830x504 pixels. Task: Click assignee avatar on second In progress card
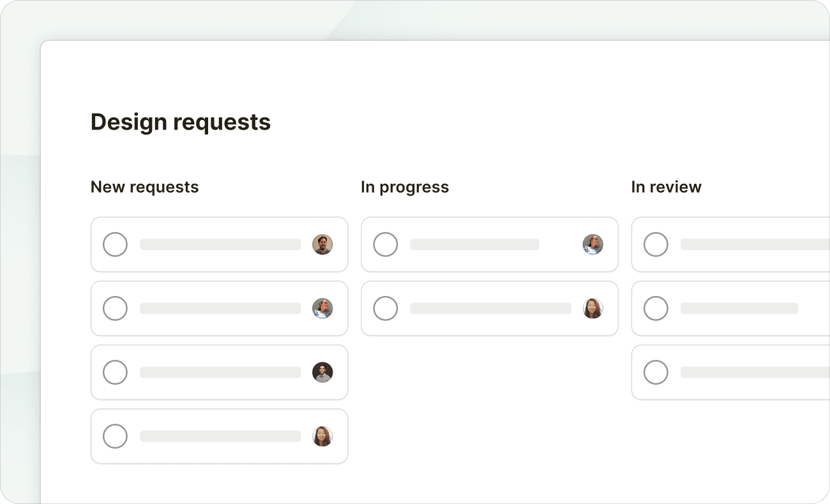[593, 309]
